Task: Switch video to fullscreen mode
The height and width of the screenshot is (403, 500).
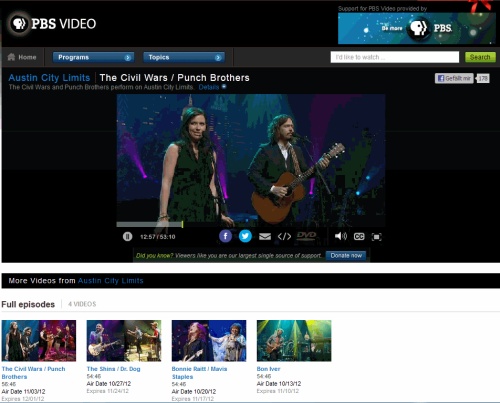Action: coord(376,237)
